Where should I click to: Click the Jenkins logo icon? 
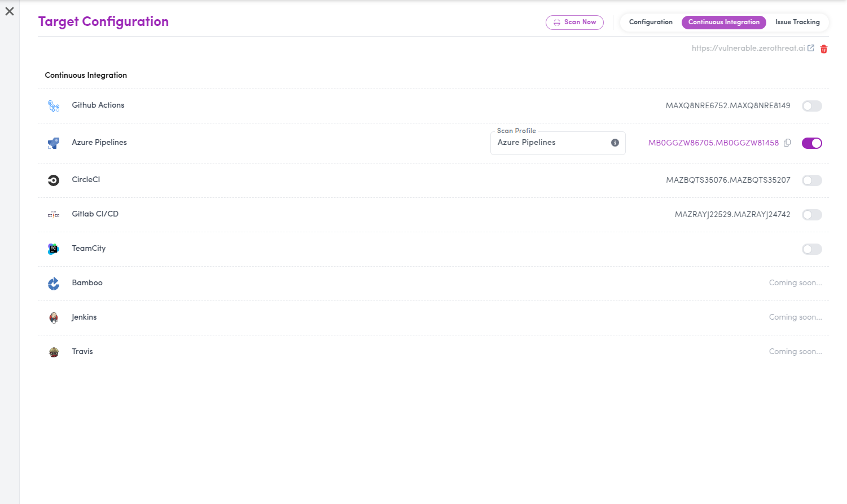point(54,318)
